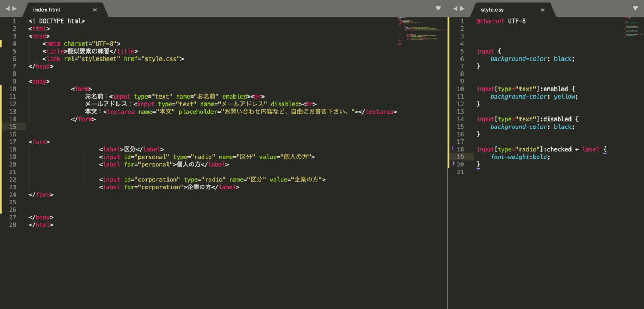Click the forward tab arrow in style.css pane

click(x=463, y=9)
